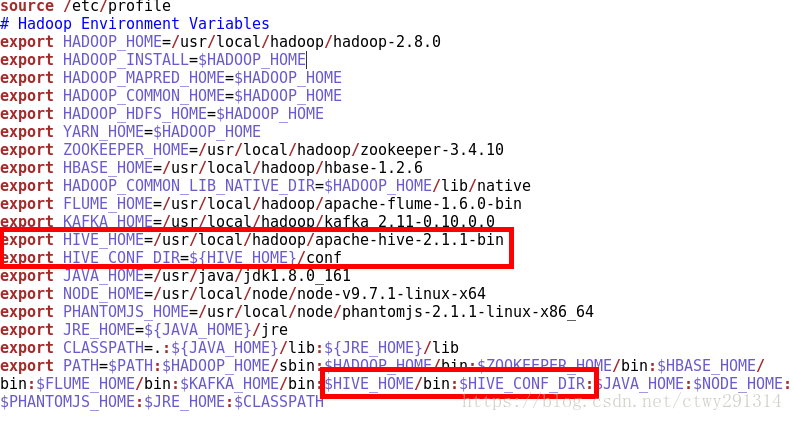The image size is (793, 421).
Task: Click $HIVE_HOME/bin in the PATH line
Action: click(x=387, y=384)
